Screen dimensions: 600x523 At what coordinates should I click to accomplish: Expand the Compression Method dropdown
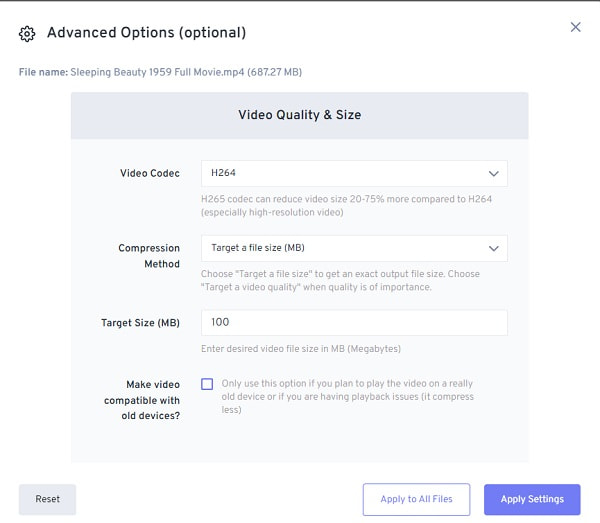pyautogui.click(x=354, y=248)
